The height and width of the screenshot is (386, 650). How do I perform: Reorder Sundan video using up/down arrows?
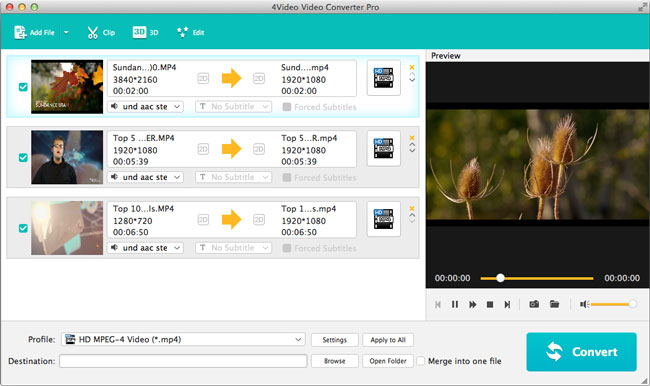[x=412, y=78]
